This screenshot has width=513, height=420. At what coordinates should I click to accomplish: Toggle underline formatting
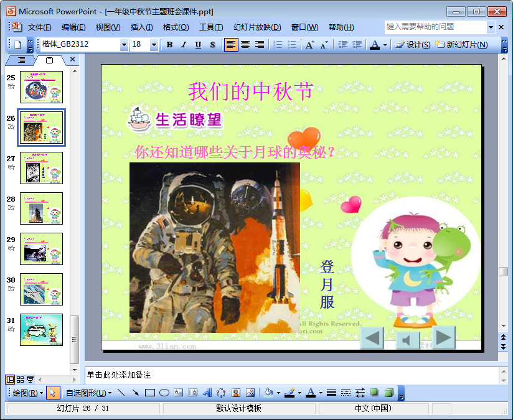click(x=198, y=45)
